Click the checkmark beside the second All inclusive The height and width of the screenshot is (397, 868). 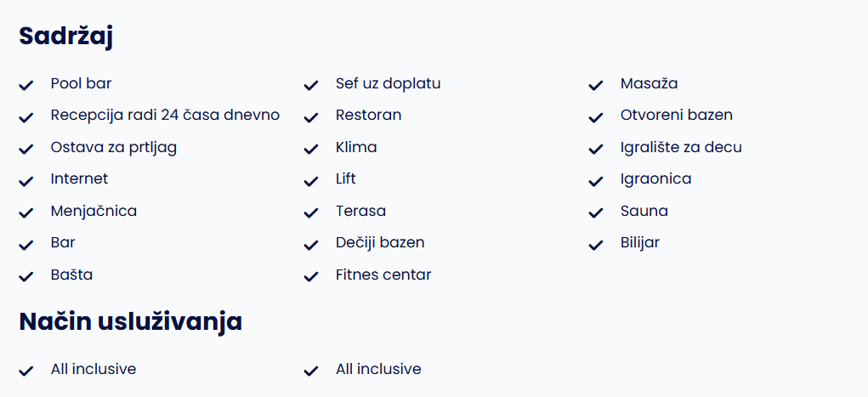coord(311,371)
